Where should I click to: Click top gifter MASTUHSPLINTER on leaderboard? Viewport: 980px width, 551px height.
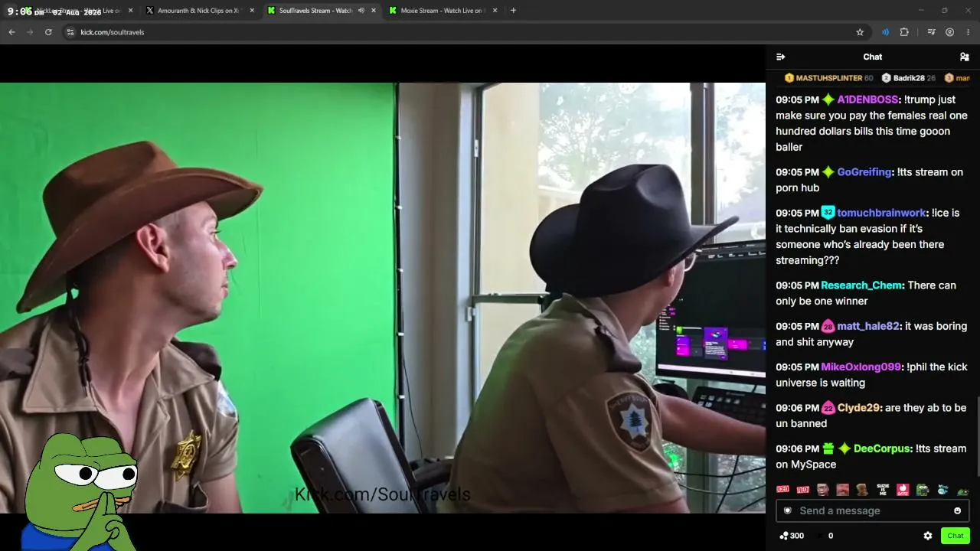tap(828, 78)
